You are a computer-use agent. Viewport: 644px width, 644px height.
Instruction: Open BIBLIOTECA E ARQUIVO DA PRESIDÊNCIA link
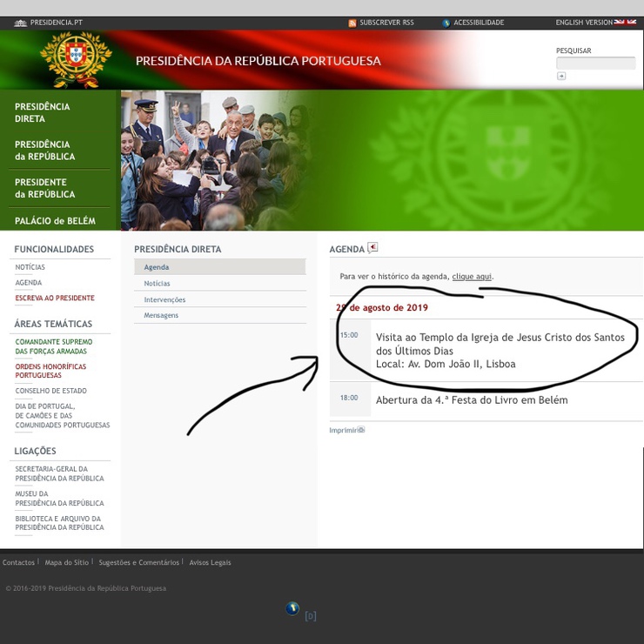59,522
